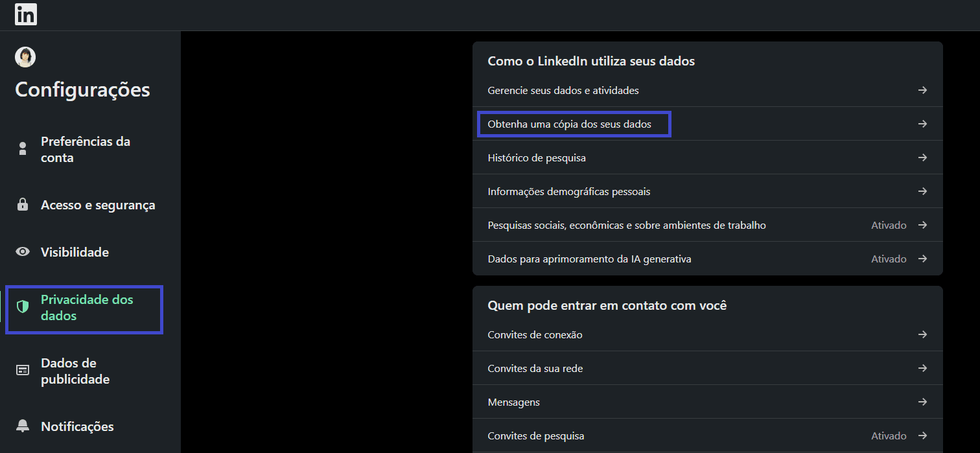Click the Dados de publicidade ad icon
Screen dimensions: 980x453
coord(22,370)
